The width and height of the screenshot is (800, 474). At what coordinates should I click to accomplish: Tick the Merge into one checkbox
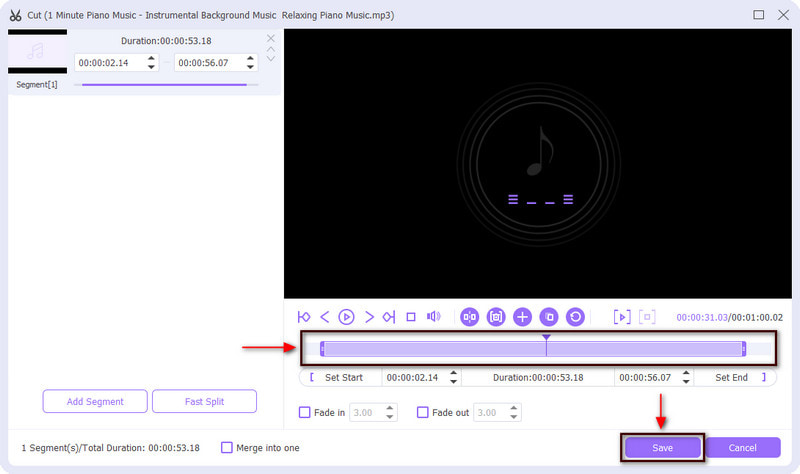coord(227,447)
